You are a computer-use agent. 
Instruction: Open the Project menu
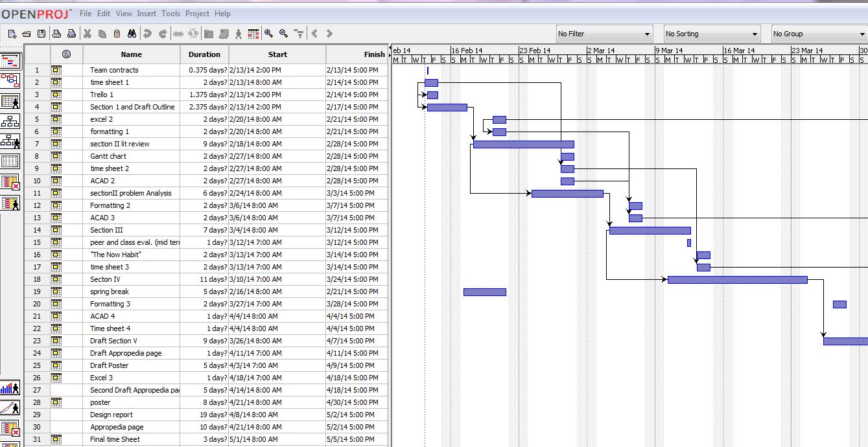[197, 14]
